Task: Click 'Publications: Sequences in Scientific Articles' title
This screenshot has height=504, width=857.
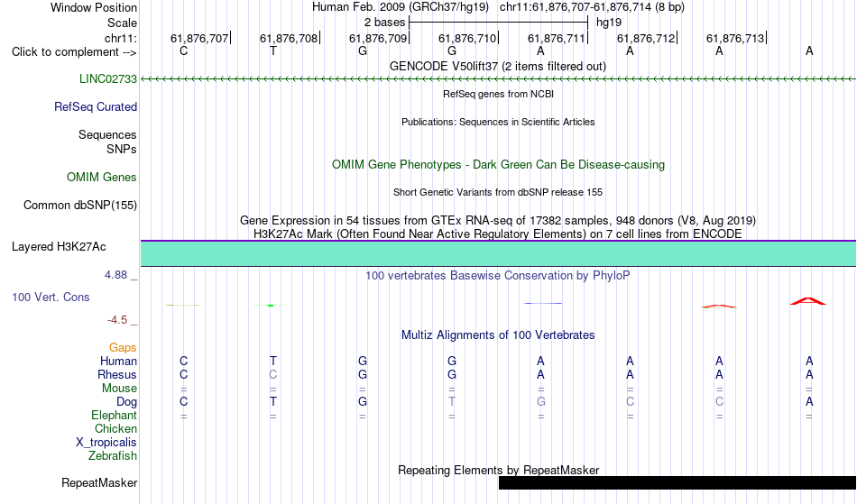Action: (x=498, y=122)
